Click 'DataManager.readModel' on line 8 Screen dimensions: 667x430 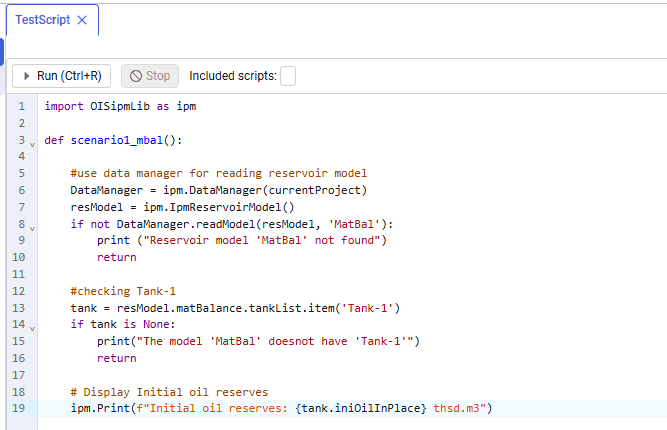pos(185,224)
